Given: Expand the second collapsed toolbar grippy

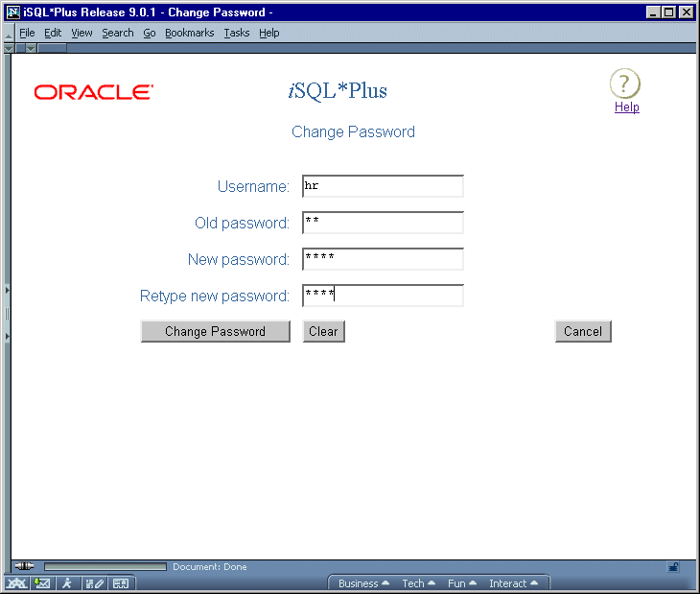Looking at the screenshot, I should coord(31,48).
